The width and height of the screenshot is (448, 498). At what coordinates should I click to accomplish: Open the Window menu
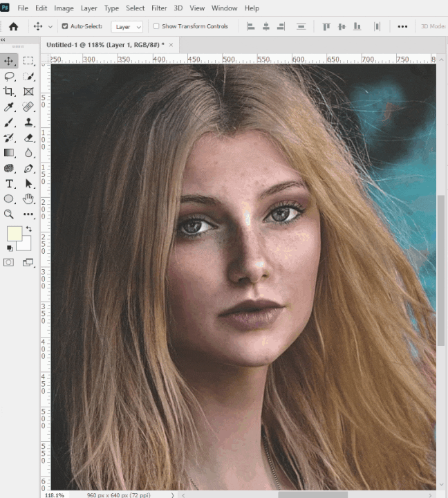(225, 8)
